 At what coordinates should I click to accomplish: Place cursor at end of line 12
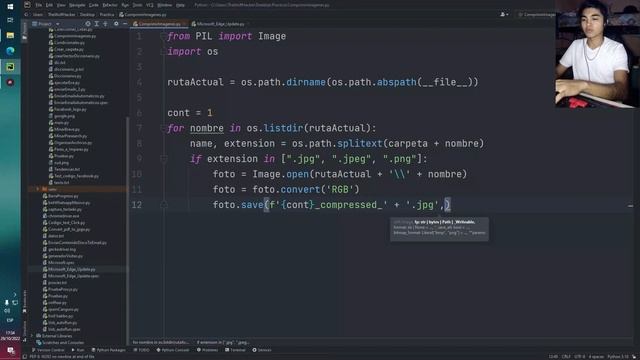pyautogui.click(x=451, y=205)
